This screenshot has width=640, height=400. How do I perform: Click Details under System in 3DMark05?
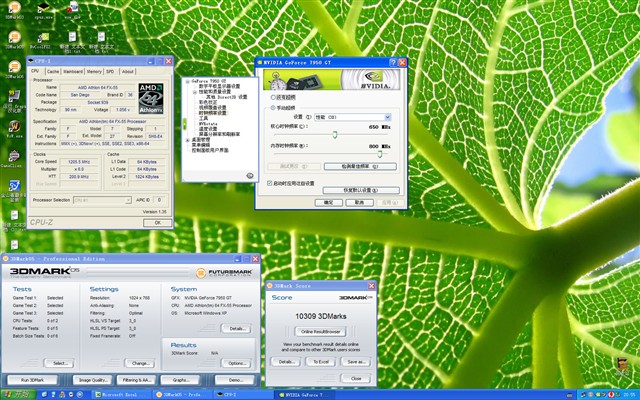click(x=236, y=329)
